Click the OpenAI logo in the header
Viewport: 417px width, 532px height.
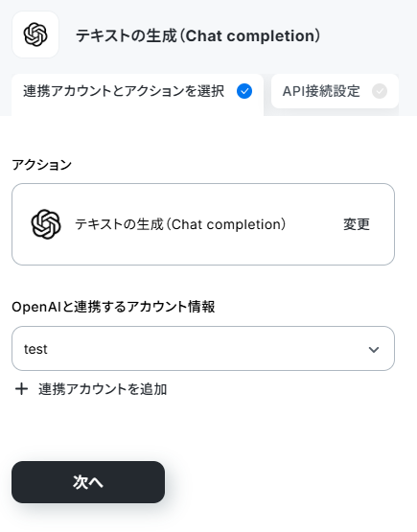(35, 35)
